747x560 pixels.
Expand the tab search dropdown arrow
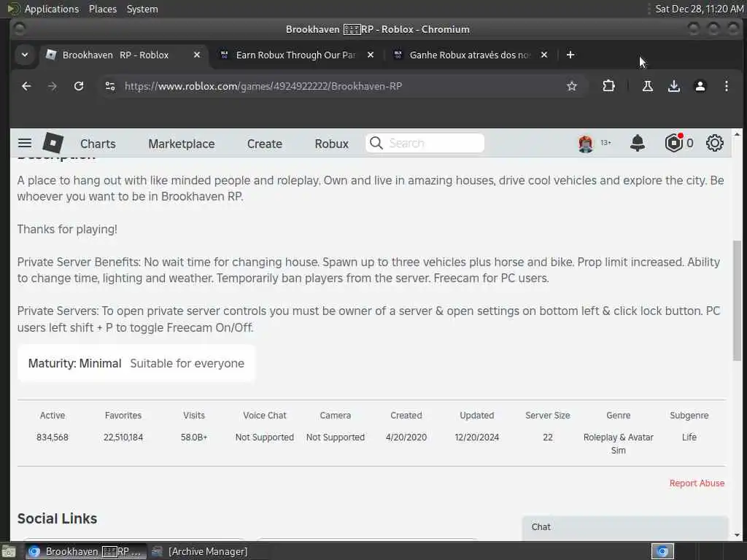(x=25, y=55)
